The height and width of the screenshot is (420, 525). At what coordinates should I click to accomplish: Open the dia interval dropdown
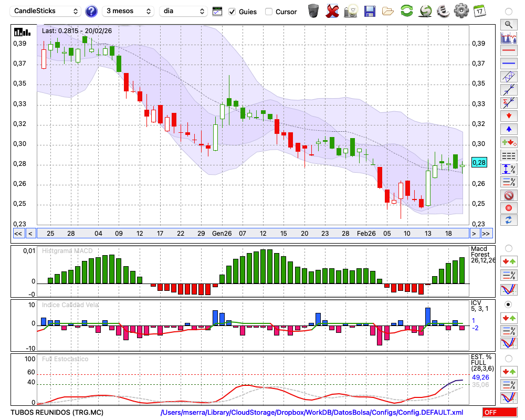click(184, 11)
